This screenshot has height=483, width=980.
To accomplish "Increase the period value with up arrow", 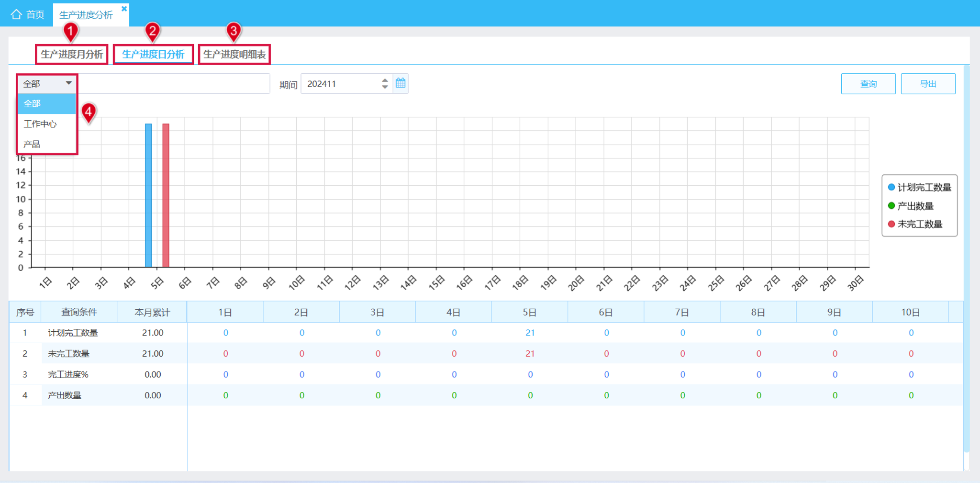I will point(385,80).
